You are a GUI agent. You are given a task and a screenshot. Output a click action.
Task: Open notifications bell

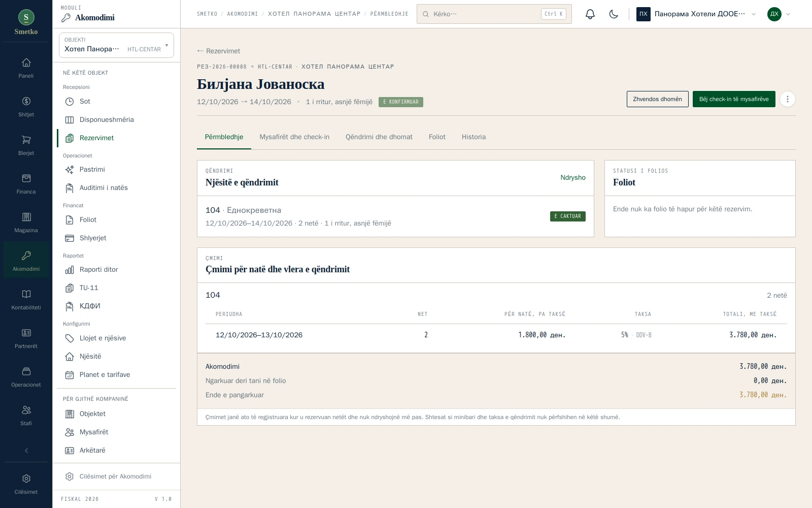point(590,14)
